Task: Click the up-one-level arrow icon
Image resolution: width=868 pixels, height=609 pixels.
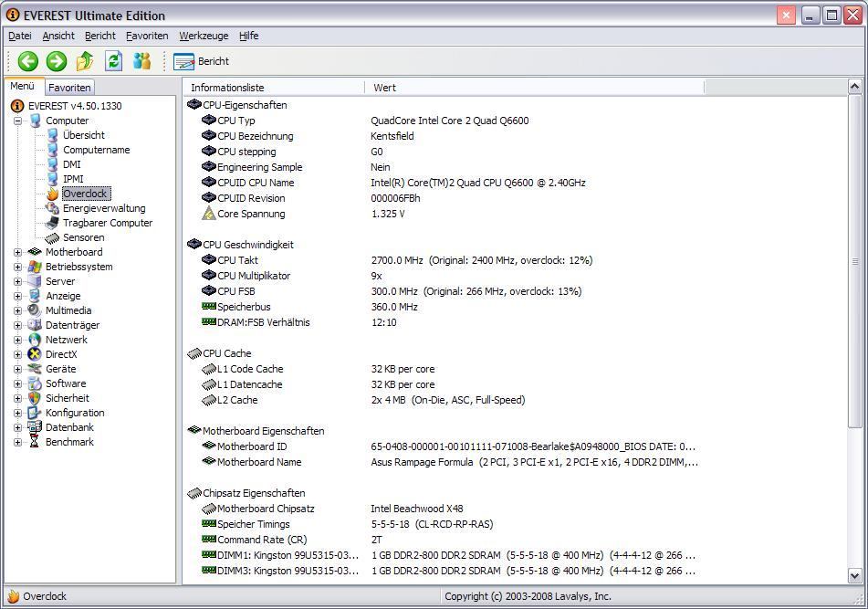Action: 85,61
